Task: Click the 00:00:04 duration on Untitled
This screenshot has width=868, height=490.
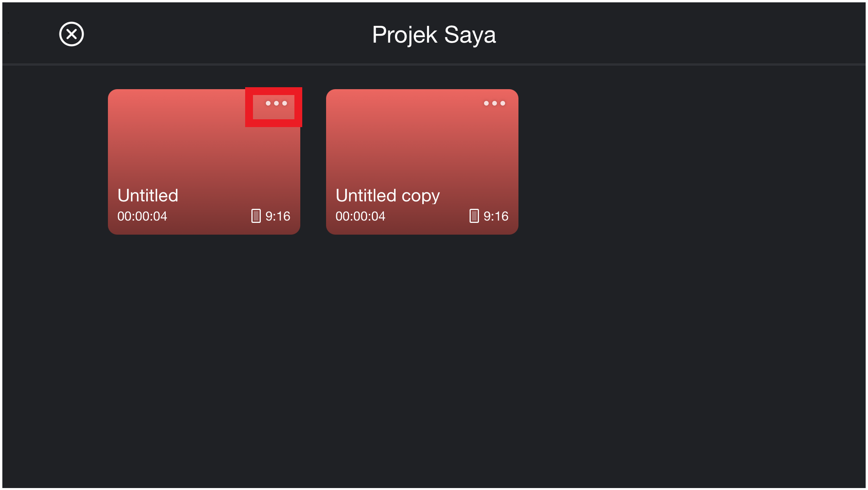Action: click(142, 216)
